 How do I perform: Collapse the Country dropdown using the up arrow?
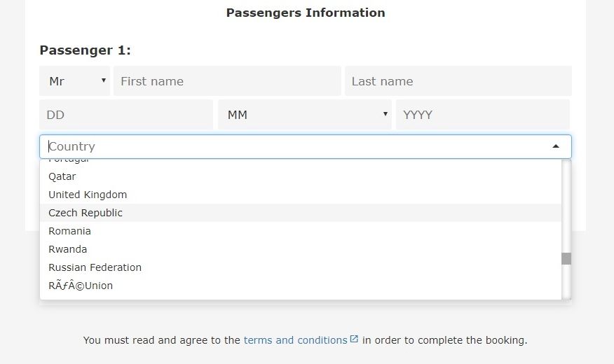pyautogui.click(x=556, y=146)
